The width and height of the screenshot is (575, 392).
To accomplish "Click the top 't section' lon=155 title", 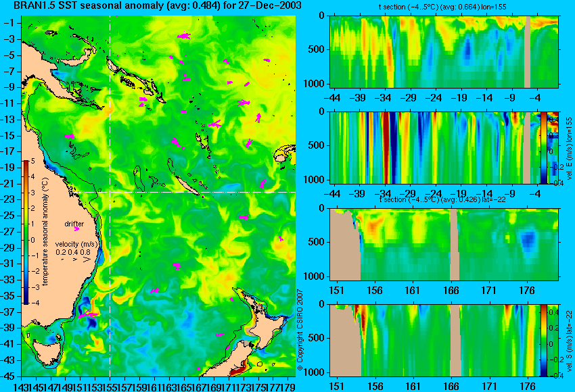I will coord(442,7).
